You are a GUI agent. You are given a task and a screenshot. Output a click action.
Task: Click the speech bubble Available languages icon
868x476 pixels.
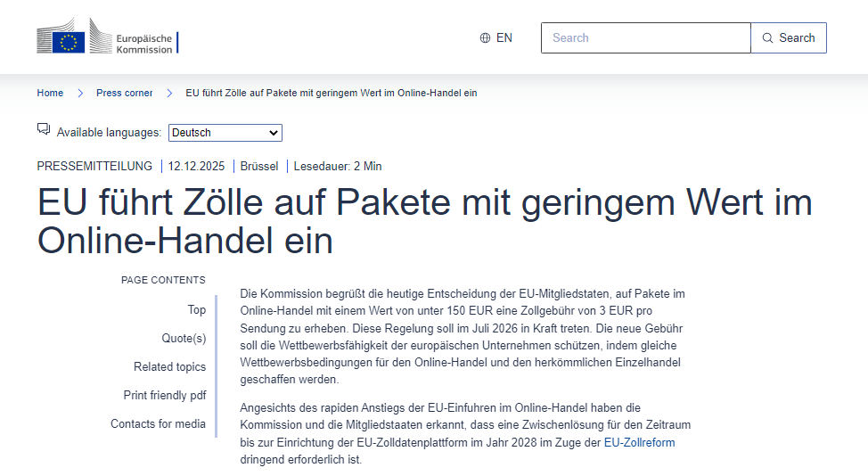44,130
